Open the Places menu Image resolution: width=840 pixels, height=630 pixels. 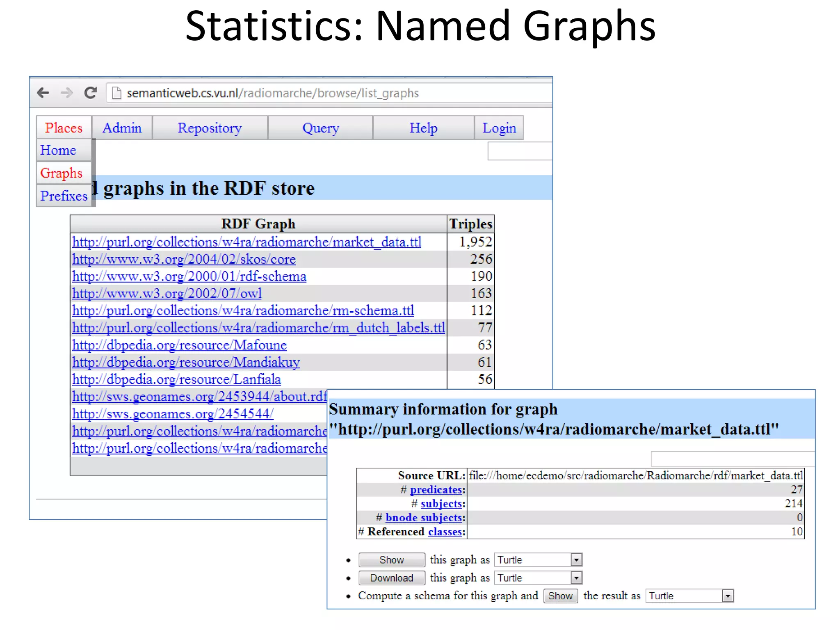tap(64, 128)
